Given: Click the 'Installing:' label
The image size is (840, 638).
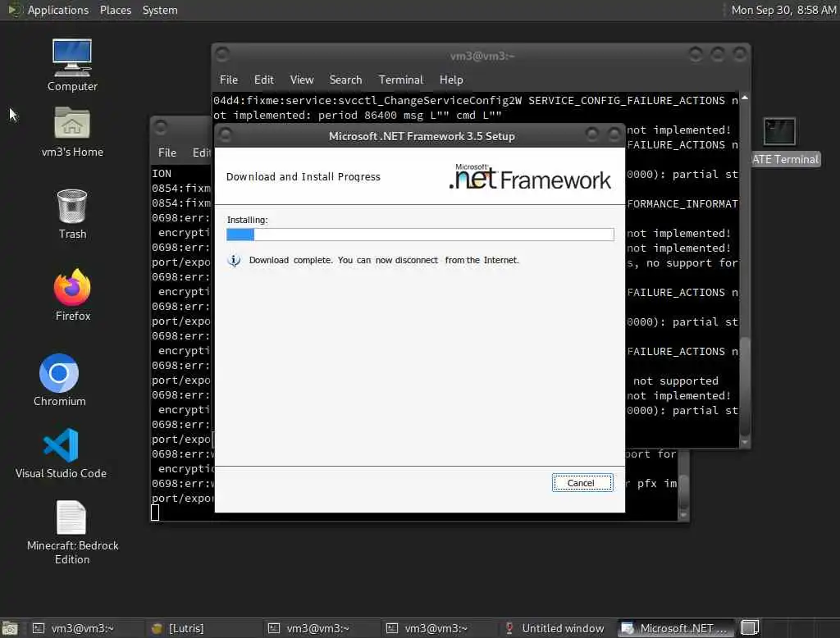Looking at the screenshot, I should 247,220.
